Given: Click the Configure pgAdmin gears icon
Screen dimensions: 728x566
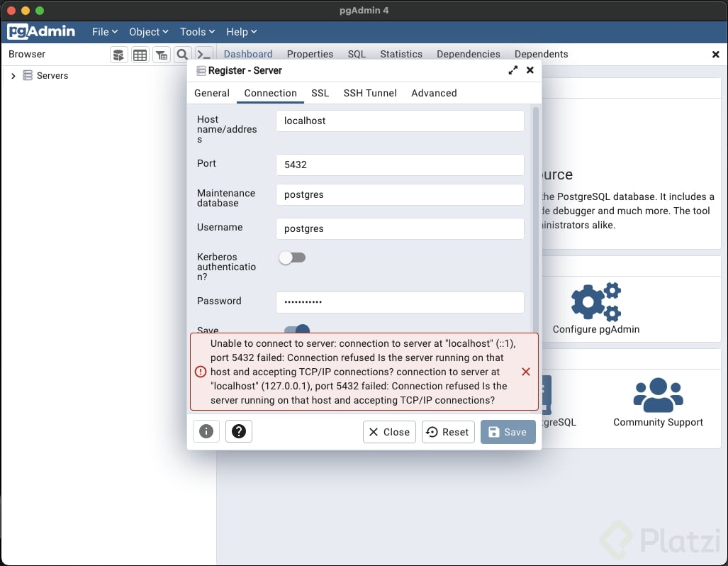Looking at the screenshot, I should pos(595,301).
